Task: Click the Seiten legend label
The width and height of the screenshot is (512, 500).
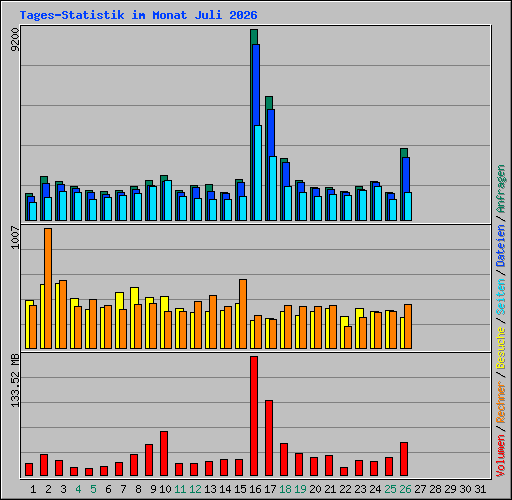Action: (x=501, y=297)
